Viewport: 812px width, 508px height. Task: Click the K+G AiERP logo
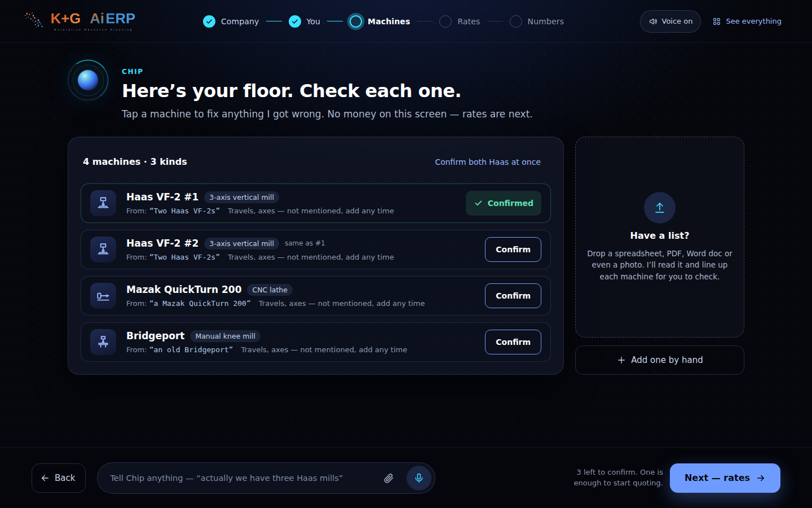coord(80,21)
